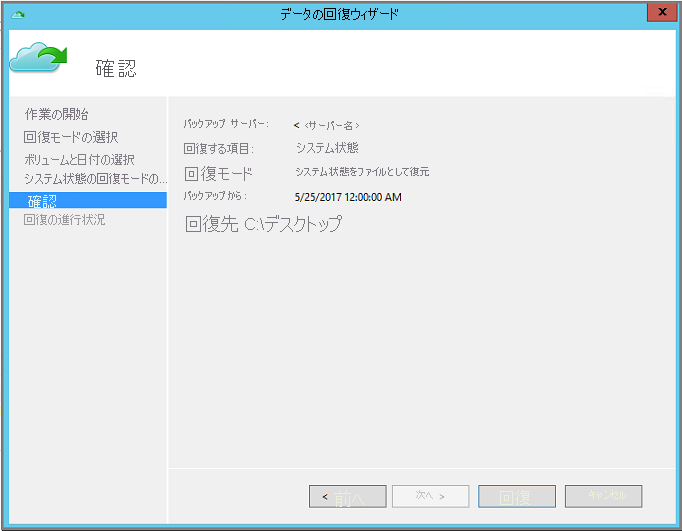Click the バックアップ サーバー: label
This screenshot has width=682, height=531.
coord(226,124)
